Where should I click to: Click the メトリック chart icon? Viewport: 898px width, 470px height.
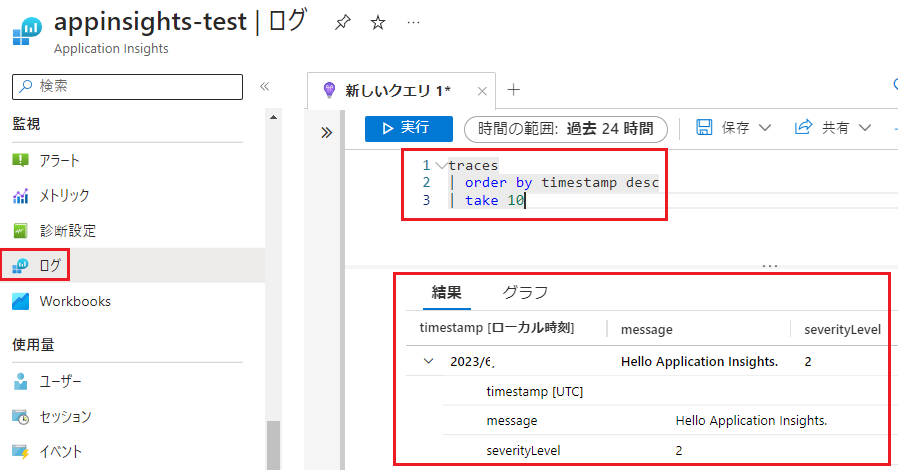21,196
